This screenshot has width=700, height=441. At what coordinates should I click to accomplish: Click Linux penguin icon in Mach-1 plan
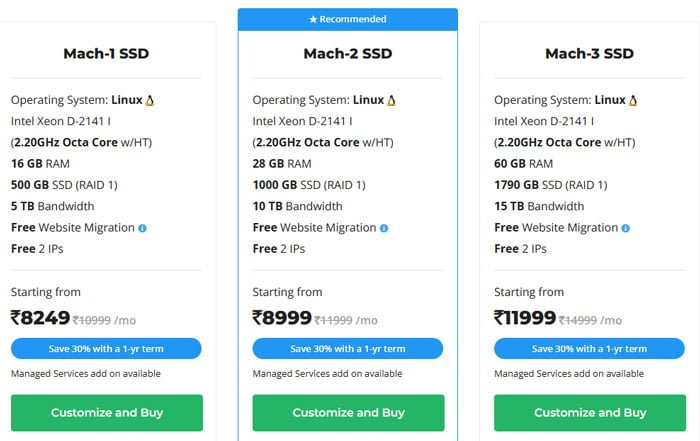(x=150, y=100)
